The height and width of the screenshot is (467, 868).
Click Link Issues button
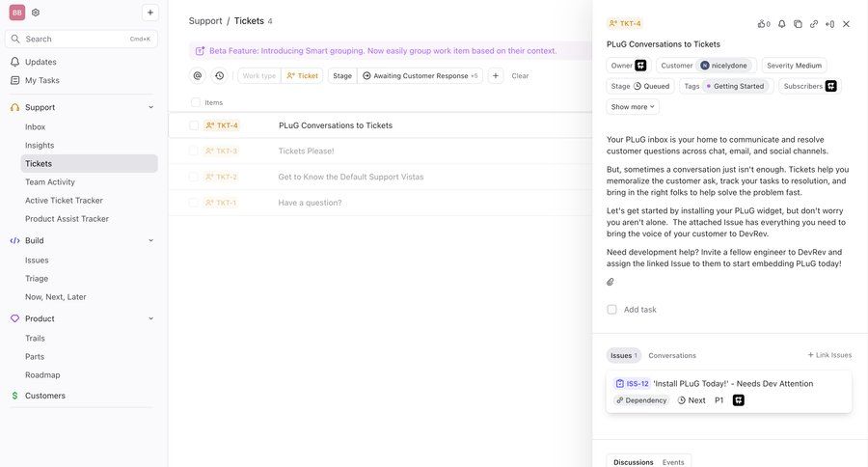(x=829, y=355)
